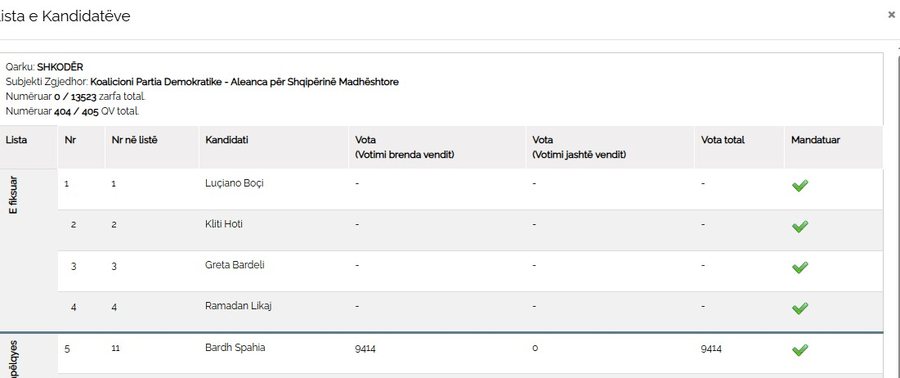Click the green checkmark for Ramadan Likaj
This screenshot has width=900, height=378.
800,308
